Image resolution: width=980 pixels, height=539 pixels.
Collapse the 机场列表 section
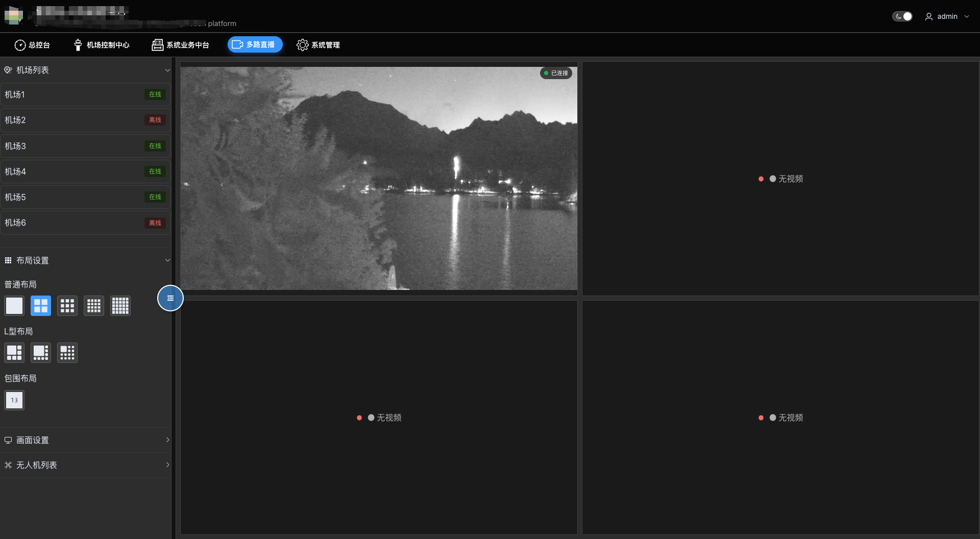point(167,70)
